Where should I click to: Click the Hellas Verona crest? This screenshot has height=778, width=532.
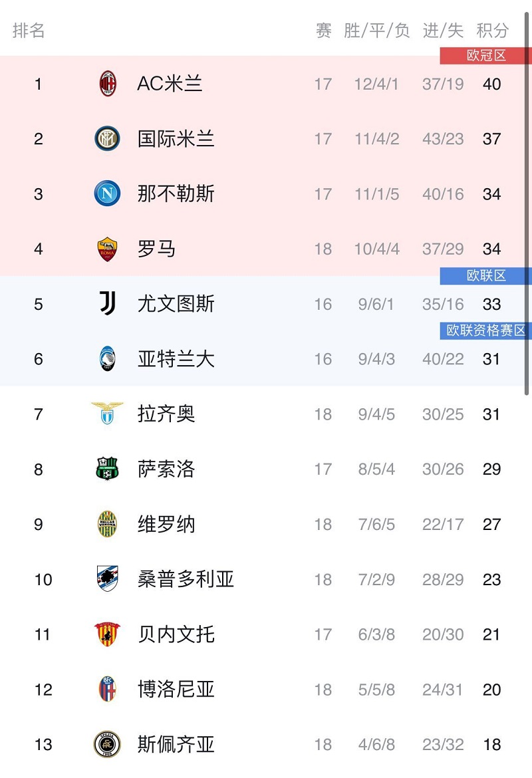pos(107,524)
